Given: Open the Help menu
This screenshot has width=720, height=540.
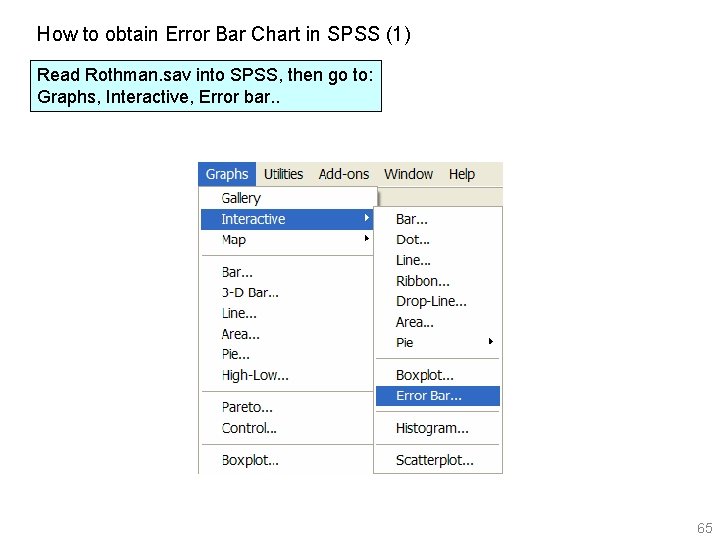Looking at the screenshot, I should point(461,174).
